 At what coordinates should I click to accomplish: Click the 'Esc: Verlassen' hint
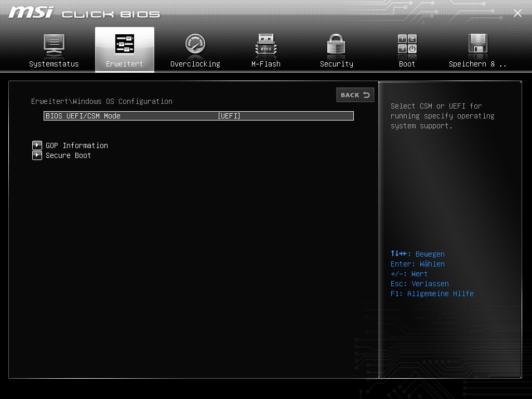(x=420, y=284)
